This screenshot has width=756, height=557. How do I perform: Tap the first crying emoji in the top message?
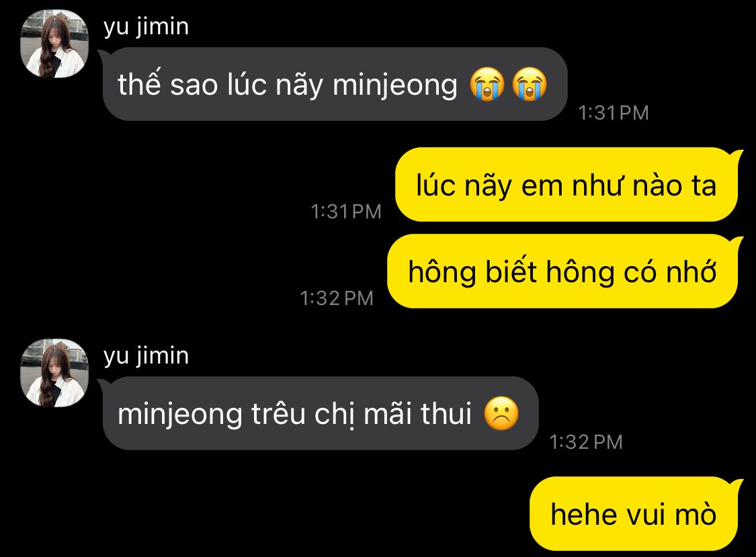[x=487, y=85]
